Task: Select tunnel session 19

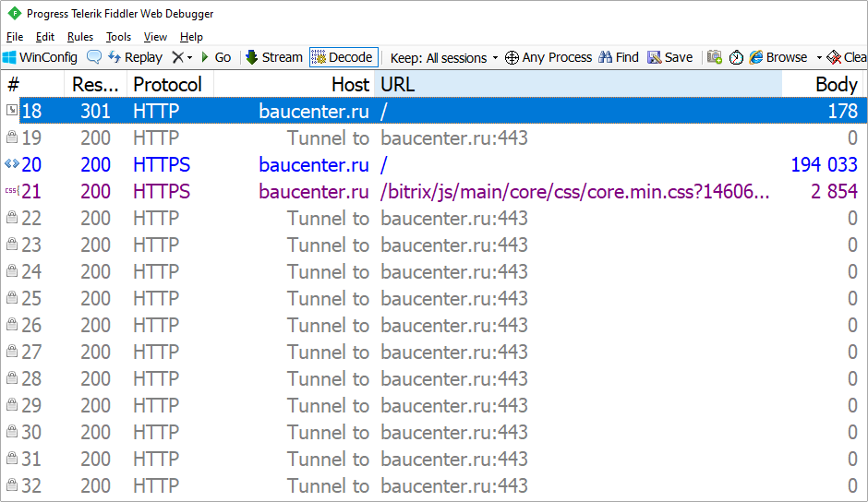Action: point(434,137)
